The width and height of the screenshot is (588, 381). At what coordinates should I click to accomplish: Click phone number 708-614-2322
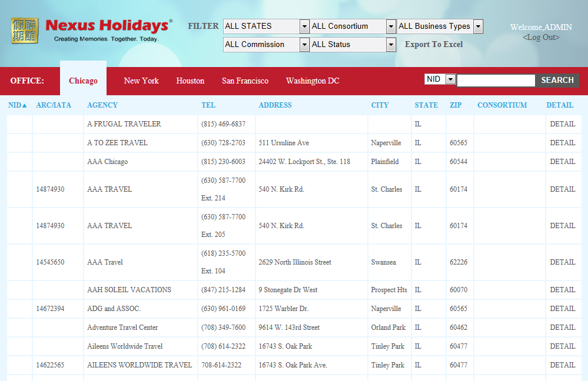click(221, 365)
